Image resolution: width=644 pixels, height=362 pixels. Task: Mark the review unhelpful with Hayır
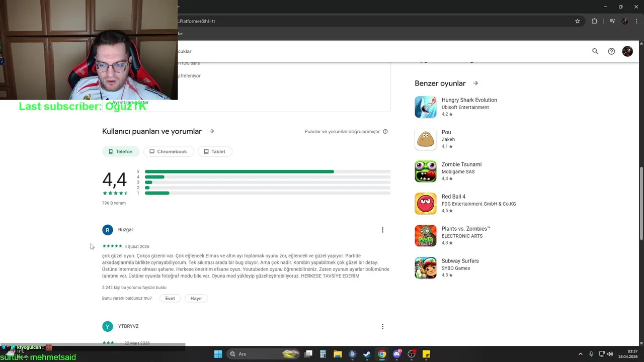tap(196, 298)
